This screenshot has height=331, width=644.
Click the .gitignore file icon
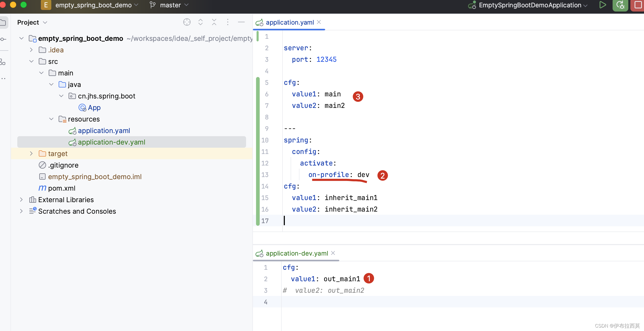(x=42, y=165)
